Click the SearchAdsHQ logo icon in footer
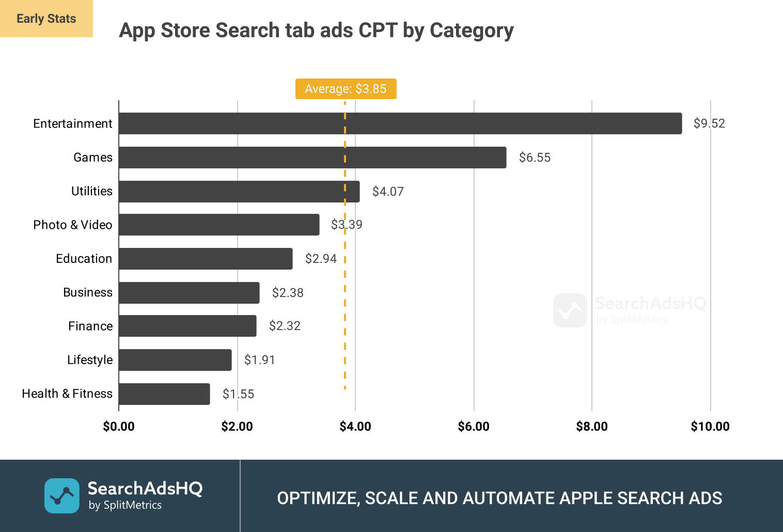 click(62, 496)
